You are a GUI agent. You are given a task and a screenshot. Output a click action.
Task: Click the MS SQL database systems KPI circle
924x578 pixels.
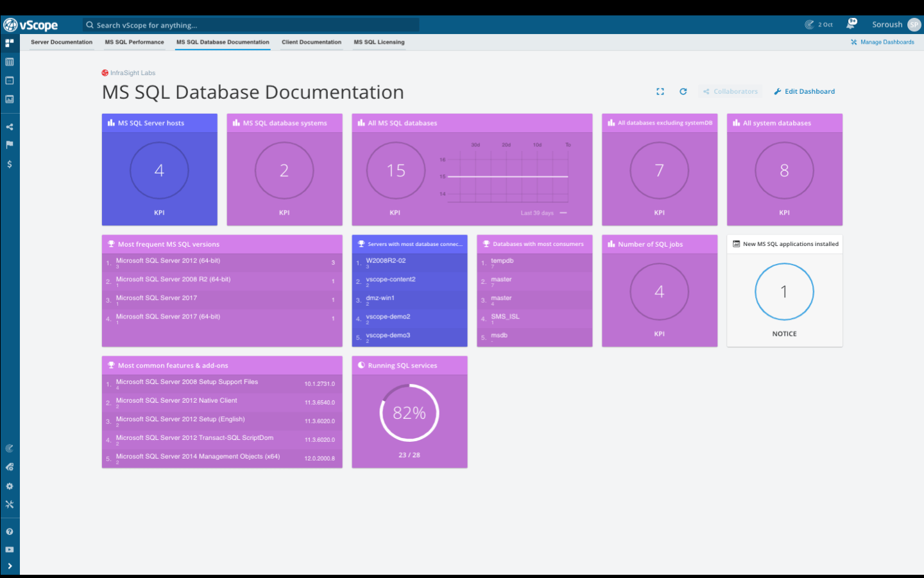pyautogui.click(x=284, y=170)
